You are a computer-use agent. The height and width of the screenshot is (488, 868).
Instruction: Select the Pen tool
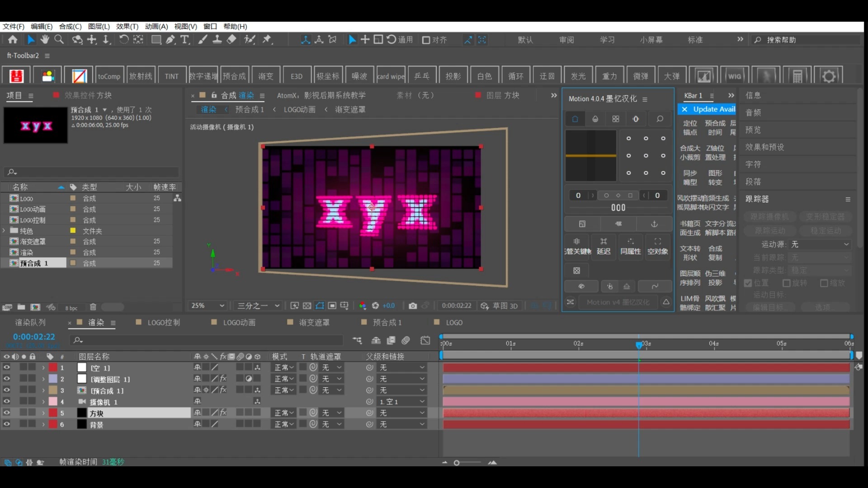(170, 40)
